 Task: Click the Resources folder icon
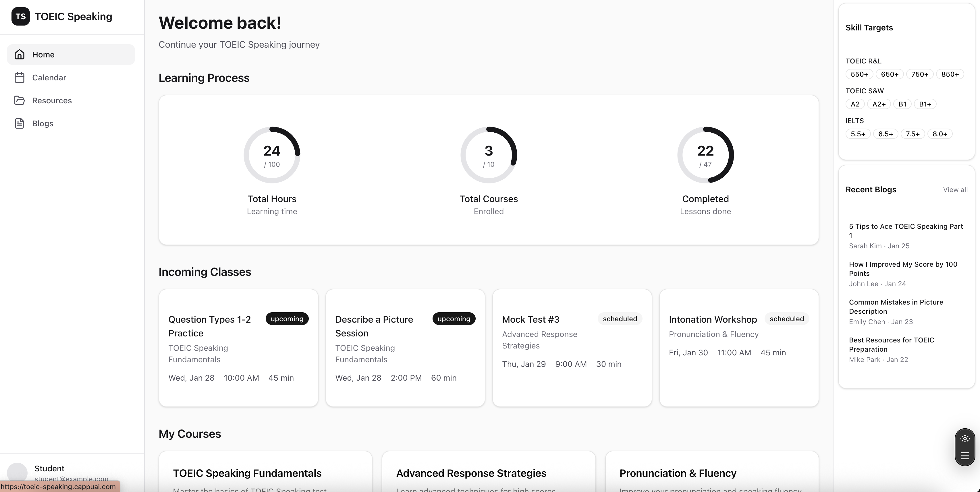(20, 100)
